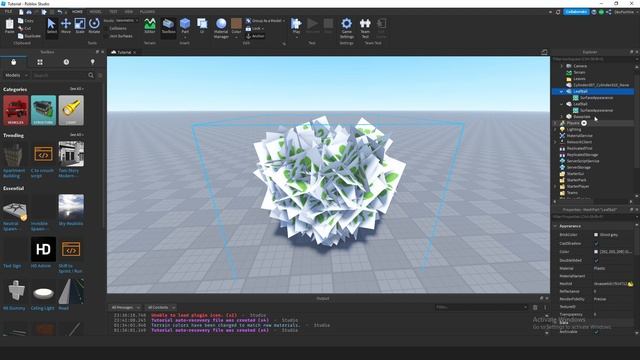Activate the Rotate tool
Image resolution: width=640 pixels, height=360 pixels.
click(x=94, y=24)
